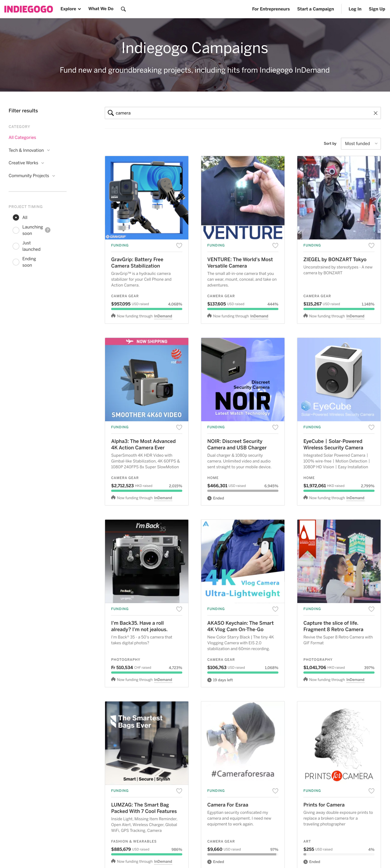The width and height of the screenshot is (390, 868).
Task: Heart the Camera For Esraa campaign
Action: pos(275,791)
